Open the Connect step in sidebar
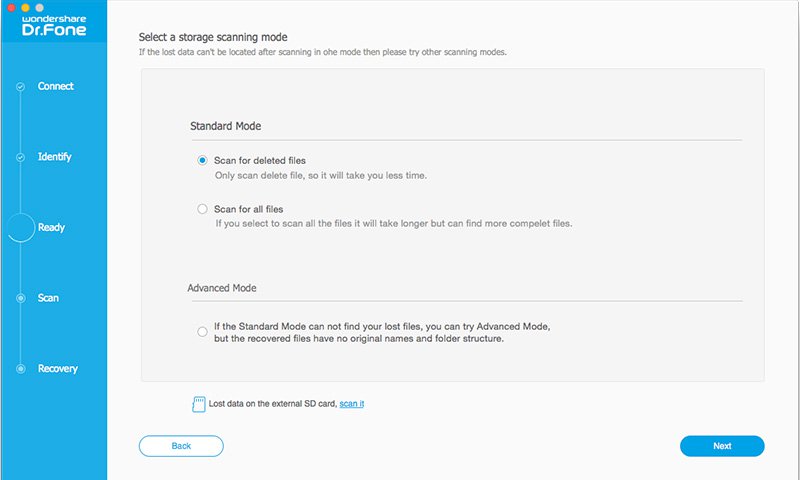Viewport: 800px width, 480px height. tap(56, 87)
